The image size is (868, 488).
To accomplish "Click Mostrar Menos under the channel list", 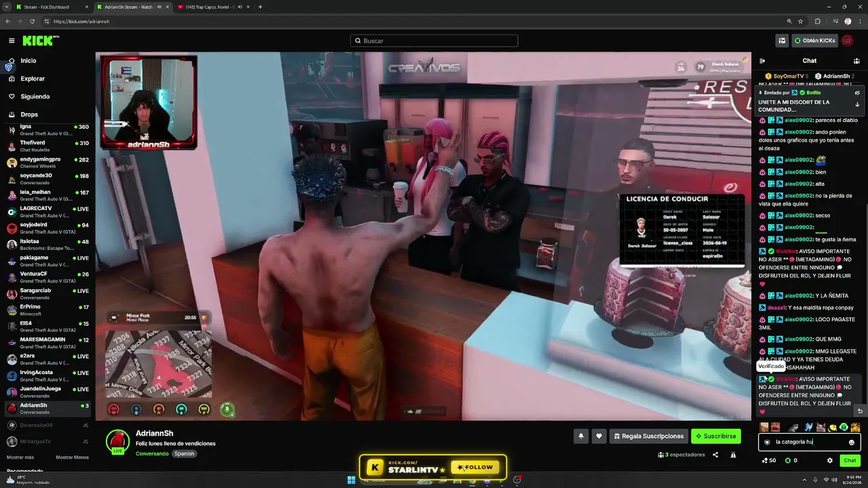I will [x=72, y=457].
